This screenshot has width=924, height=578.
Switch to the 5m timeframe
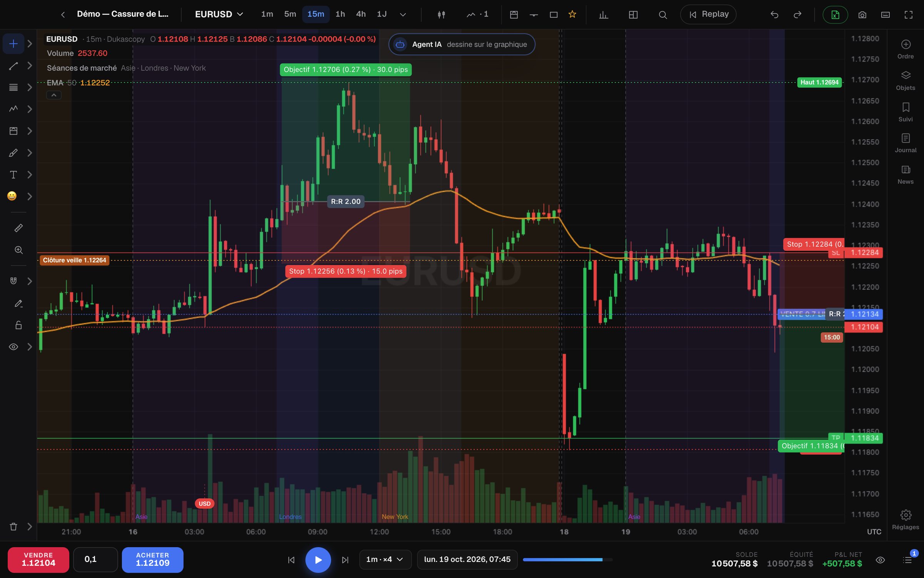click(290, 14)
